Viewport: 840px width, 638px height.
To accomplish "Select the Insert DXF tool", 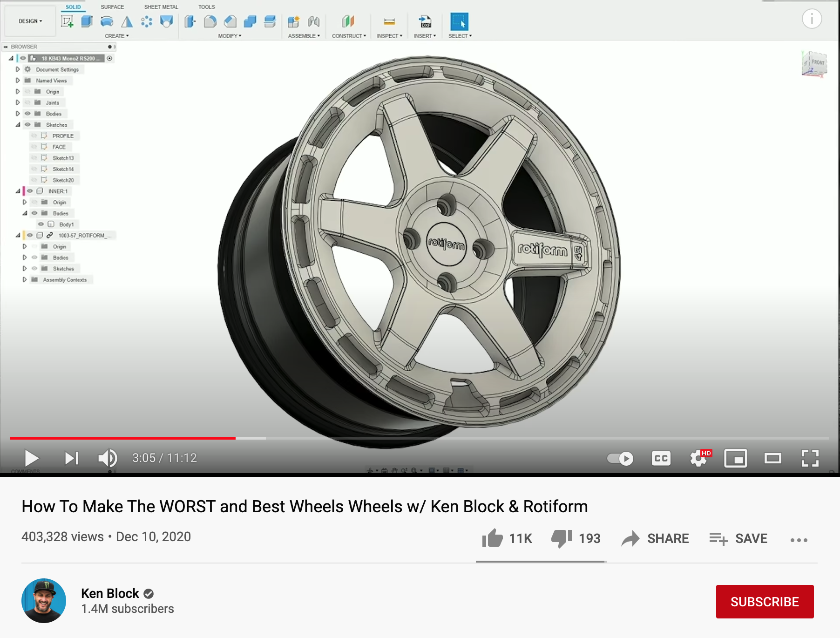I will [x=425, y=21].
